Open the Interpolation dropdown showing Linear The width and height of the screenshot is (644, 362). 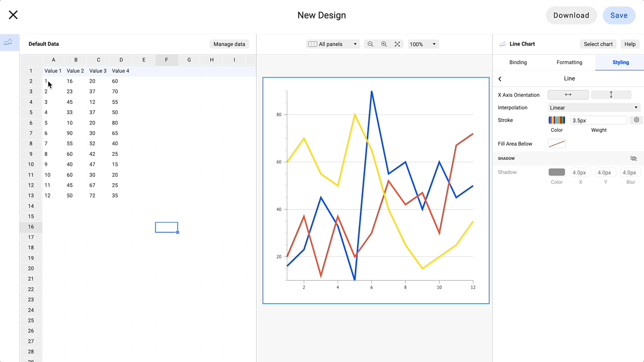[x=594, y=107]
